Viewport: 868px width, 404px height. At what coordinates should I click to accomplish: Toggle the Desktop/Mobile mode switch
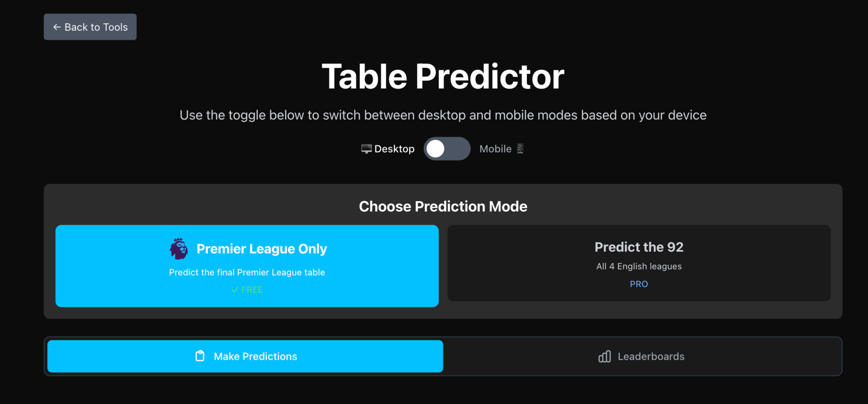(x=447, y=149)
